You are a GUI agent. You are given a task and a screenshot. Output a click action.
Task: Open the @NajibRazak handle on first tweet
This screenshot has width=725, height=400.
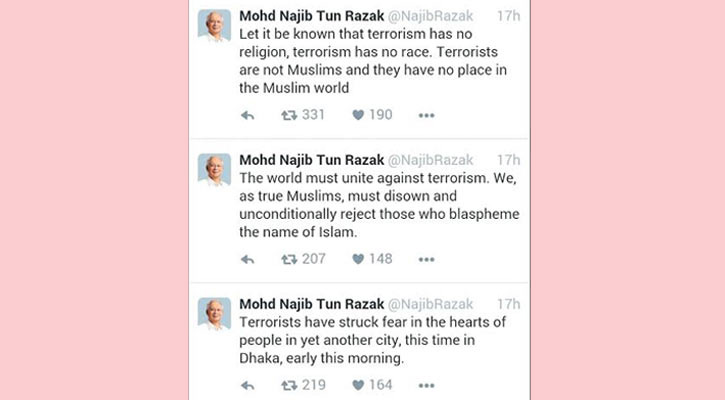tap(428, 16)
